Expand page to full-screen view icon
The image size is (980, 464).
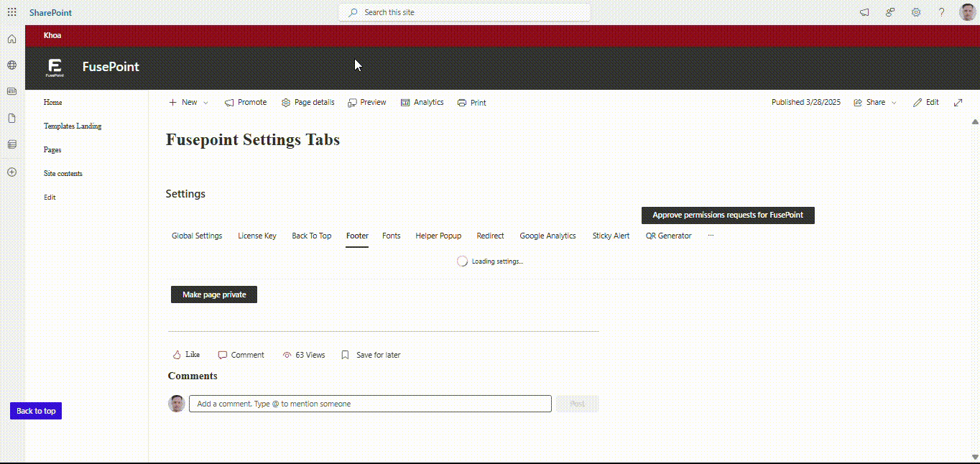(958, 103)
